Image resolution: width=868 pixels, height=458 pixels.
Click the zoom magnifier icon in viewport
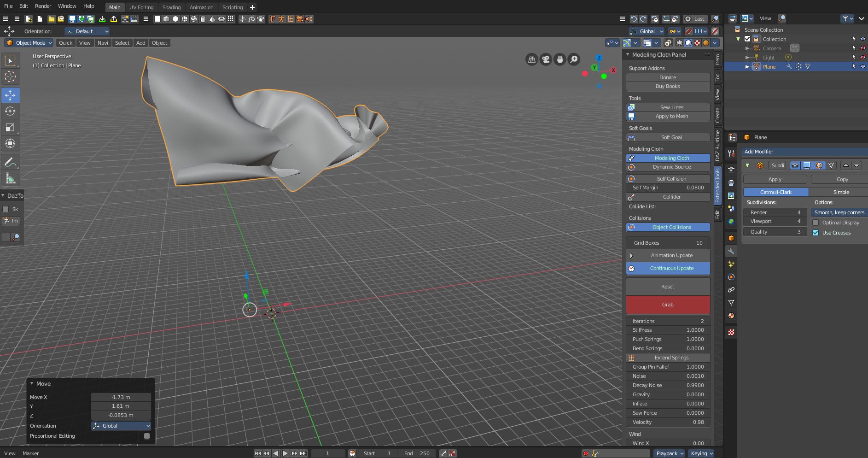(x=574, y=59)
